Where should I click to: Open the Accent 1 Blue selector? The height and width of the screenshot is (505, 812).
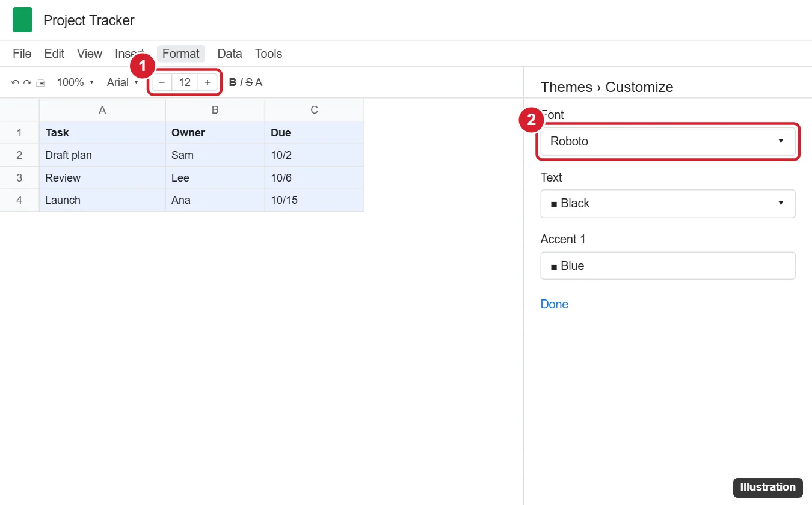click(668, 266)
